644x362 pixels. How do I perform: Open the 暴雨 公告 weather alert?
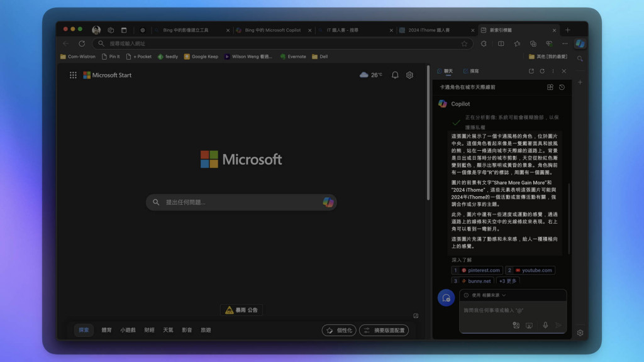click(x=241, y=310)
